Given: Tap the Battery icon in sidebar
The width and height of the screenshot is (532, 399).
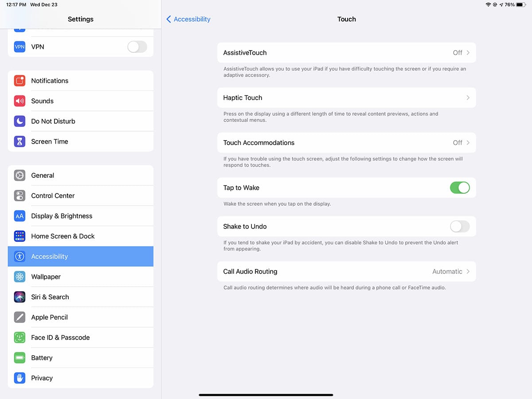Looking at the screenshot, I should [20, 358].
